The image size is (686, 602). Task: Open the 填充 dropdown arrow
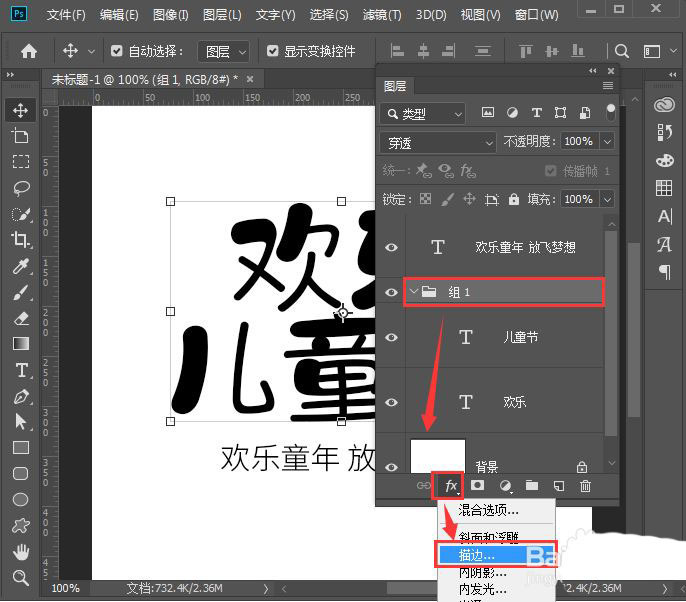(607, 200)
